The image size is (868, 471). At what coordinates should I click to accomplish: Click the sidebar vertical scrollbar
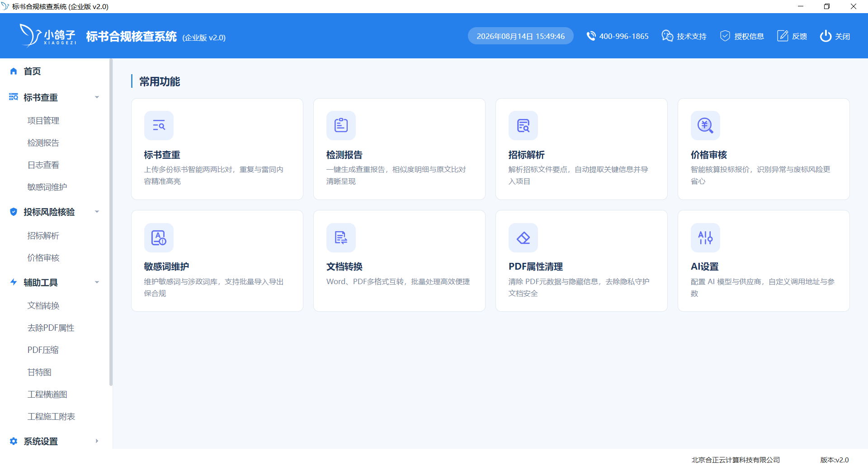111,223
